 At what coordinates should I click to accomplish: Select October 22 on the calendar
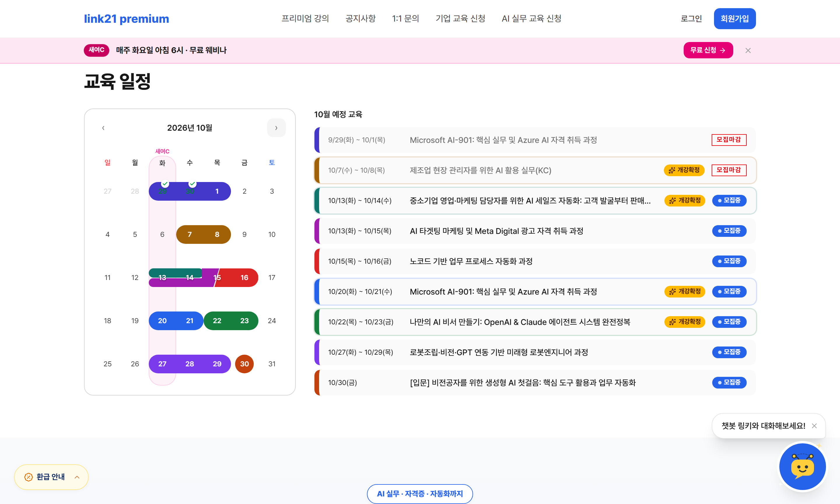(x=217, y=321)
